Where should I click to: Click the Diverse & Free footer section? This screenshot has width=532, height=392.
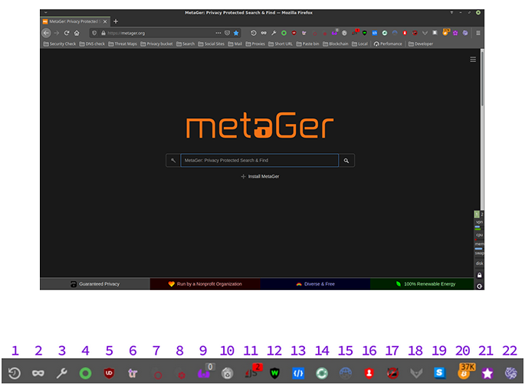(x=315, y=284)
